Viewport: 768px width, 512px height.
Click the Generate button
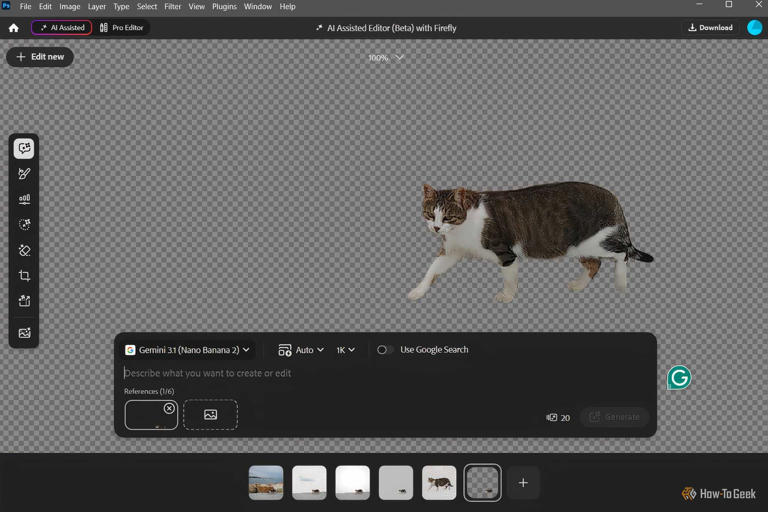[615, 417]
